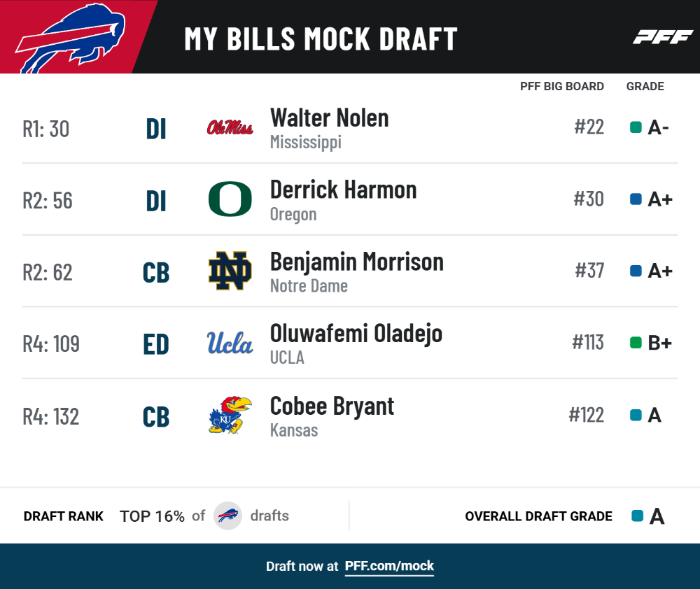Click the teal A- grade swatch for Nolen

pos(636,127)
